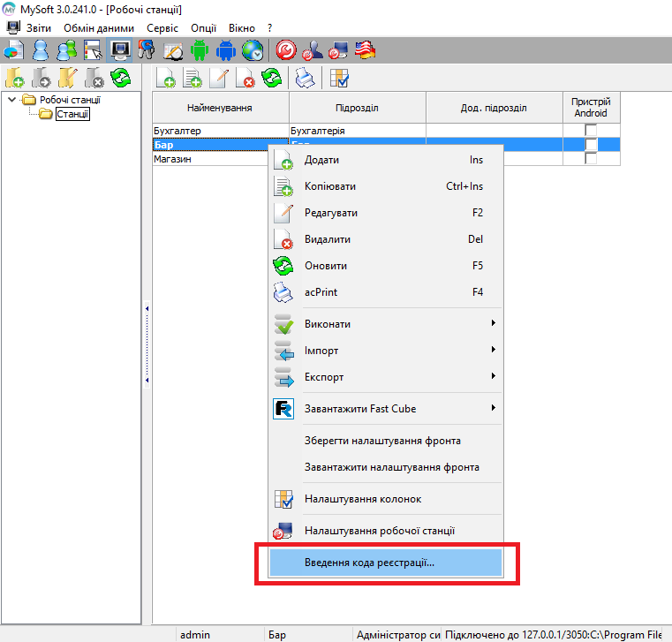Sort by the Підрозділ column header
672x642 pixels.
click(x=358, y=108)
